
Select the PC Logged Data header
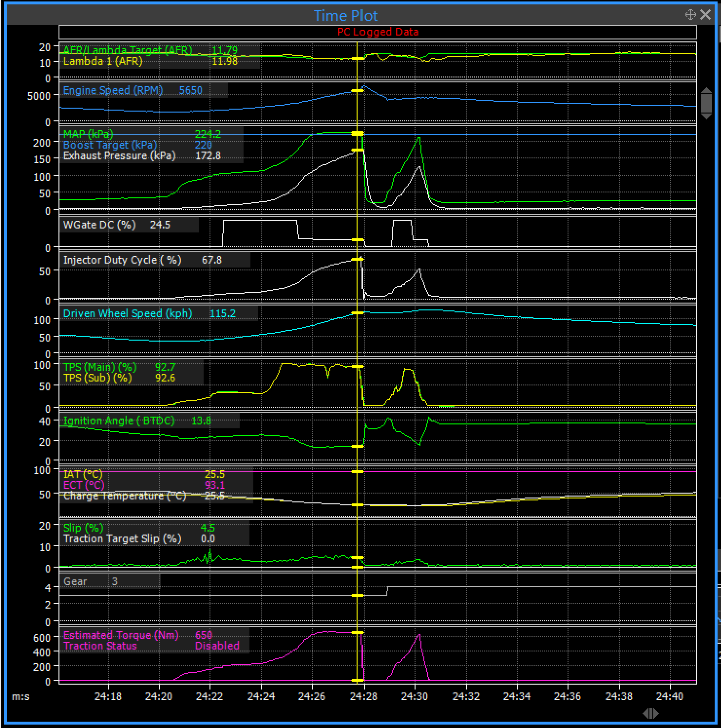point(378,32)
